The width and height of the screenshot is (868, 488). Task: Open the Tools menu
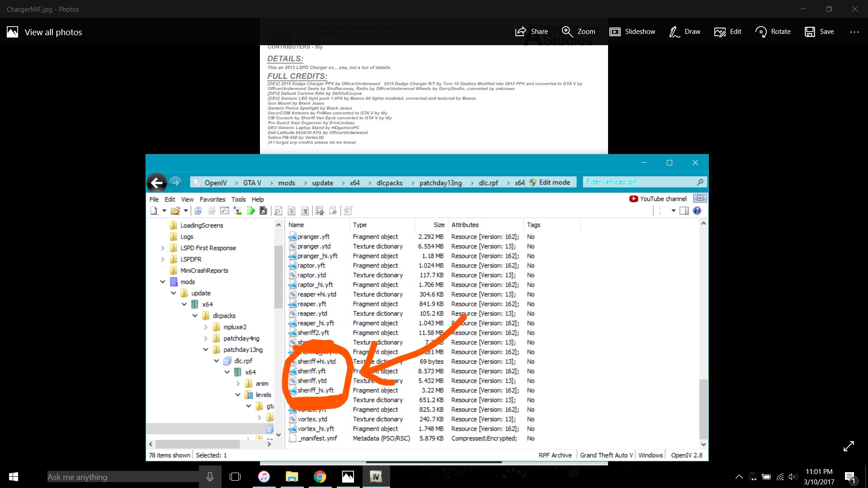[238, 199]
